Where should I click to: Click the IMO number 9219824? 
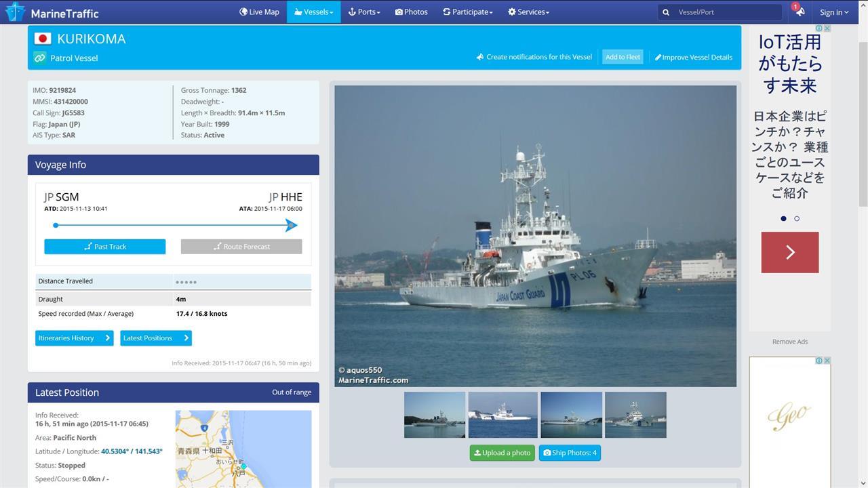pyautogui.click(x=62, y=90)
